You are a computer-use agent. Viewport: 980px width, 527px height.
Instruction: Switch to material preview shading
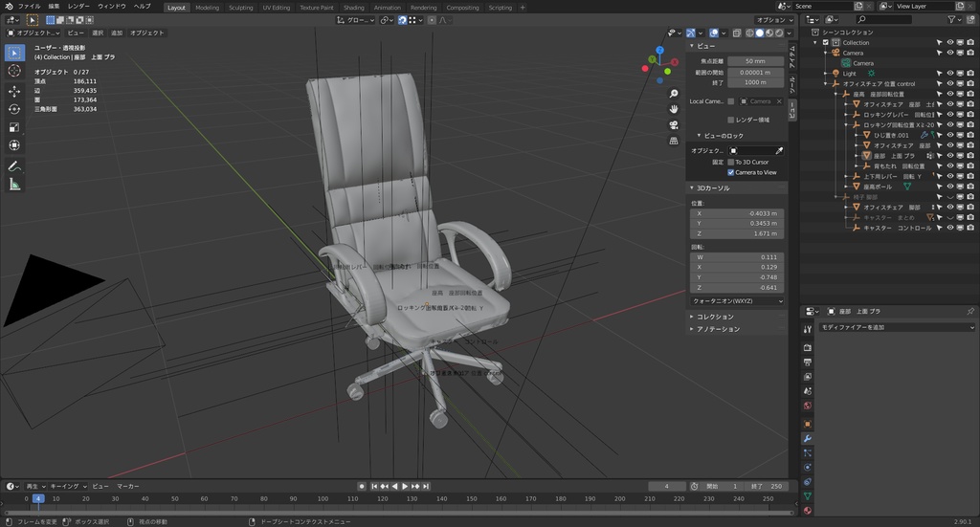[x=769, y=33]
